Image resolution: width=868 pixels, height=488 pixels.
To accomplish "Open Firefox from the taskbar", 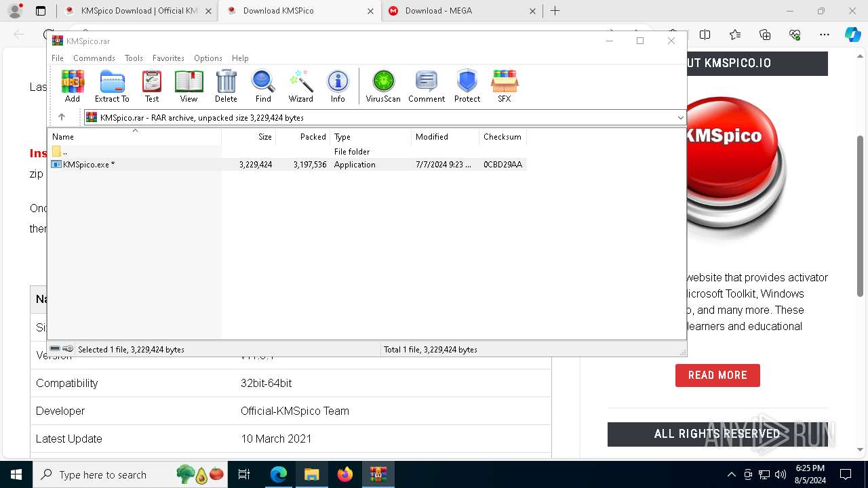I will tap(344, 474).
